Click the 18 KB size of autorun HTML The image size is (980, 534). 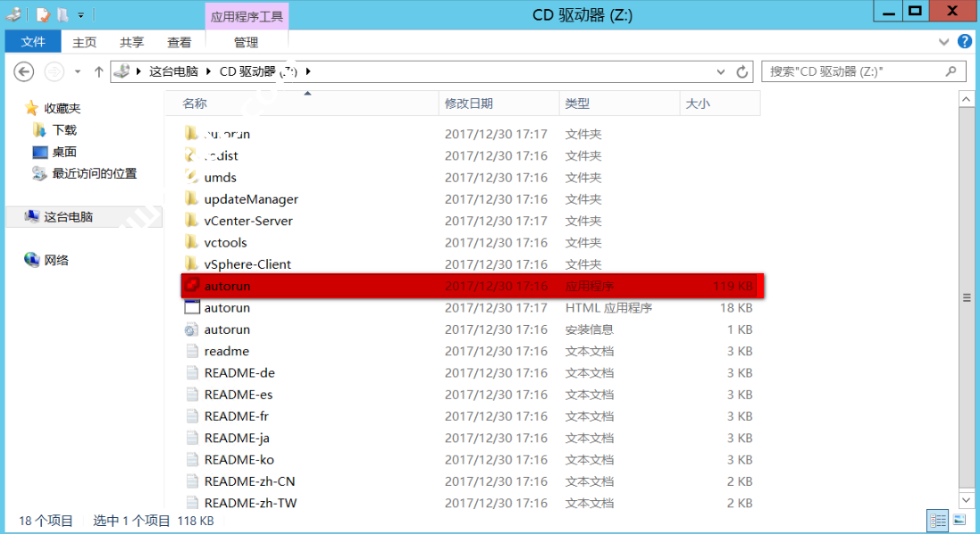coord(735,308)
